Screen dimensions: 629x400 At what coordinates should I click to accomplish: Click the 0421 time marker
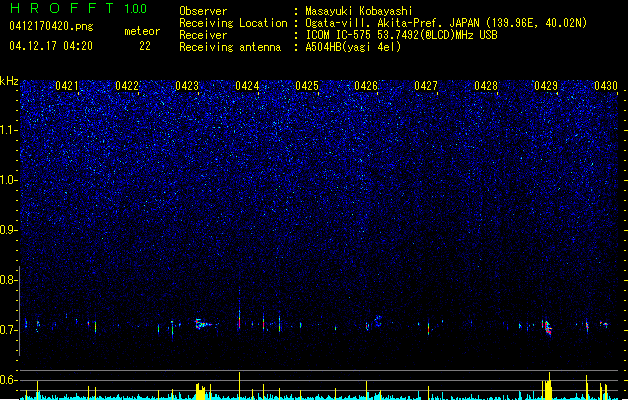(x=67, y=86)
